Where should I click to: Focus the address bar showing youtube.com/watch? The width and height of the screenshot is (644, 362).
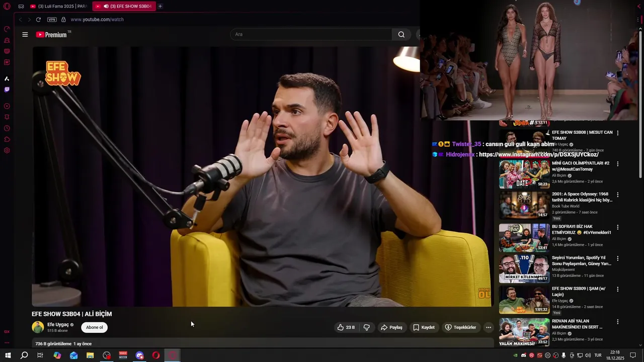click(97, 20)
